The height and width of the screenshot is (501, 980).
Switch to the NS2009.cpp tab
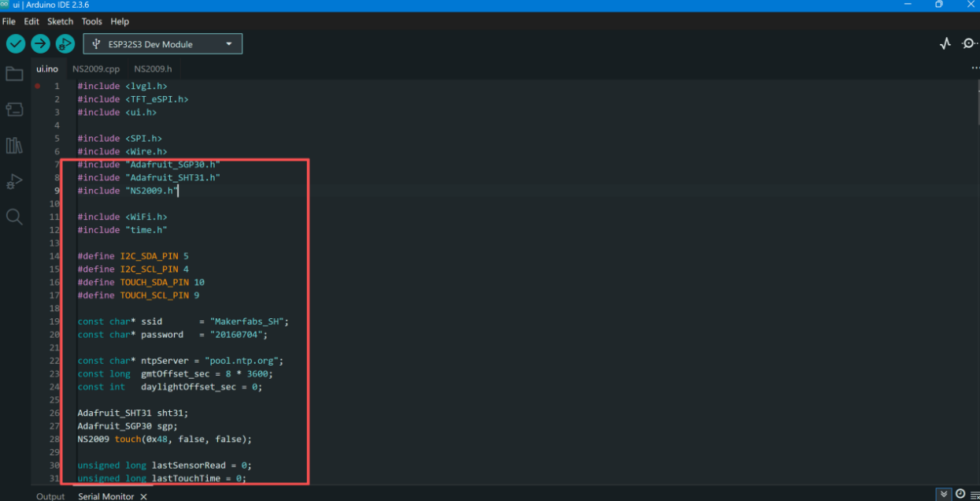point(96,69)
